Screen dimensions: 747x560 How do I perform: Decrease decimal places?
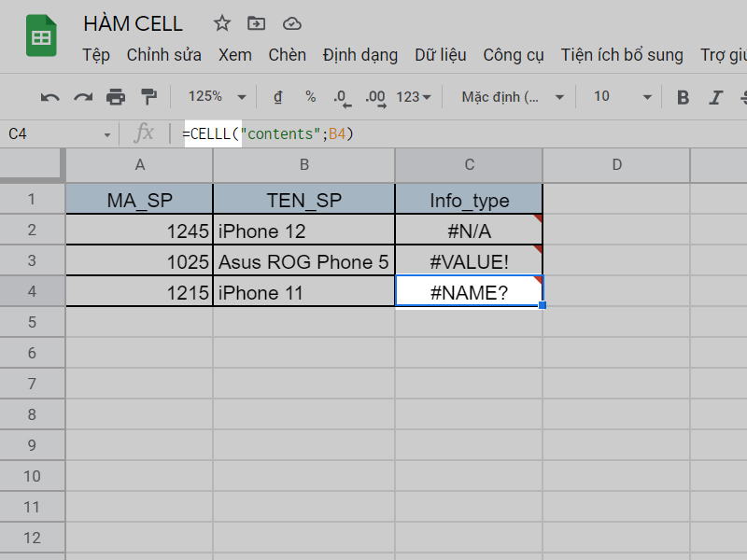[x=342, y=98]
